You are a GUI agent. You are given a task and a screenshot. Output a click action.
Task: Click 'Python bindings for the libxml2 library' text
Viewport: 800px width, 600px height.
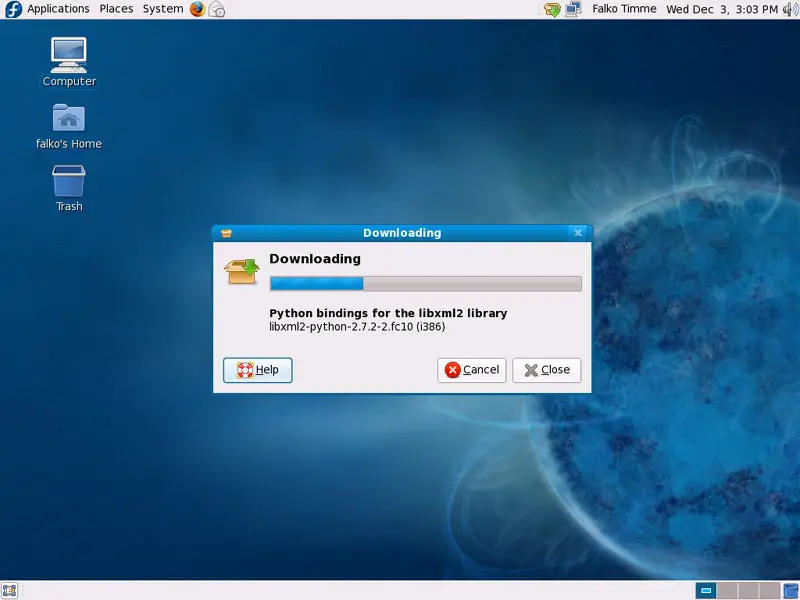tap(388, 313)
